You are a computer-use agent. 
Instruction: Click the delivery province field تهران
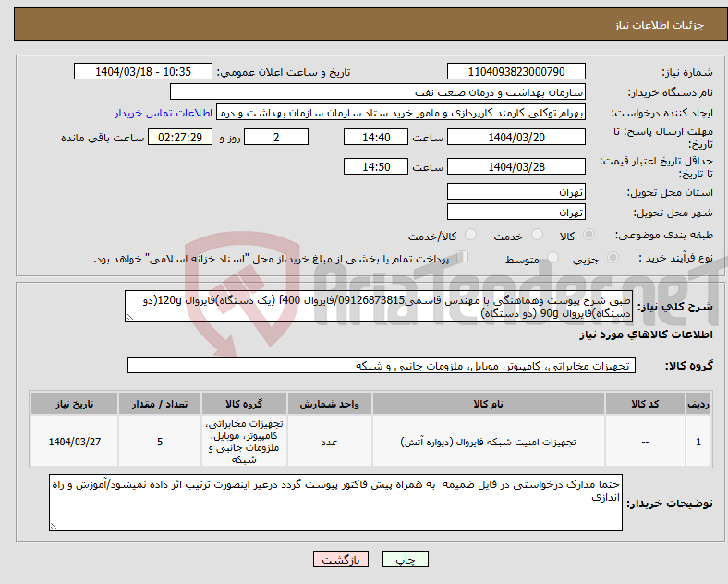coord(516,191)
